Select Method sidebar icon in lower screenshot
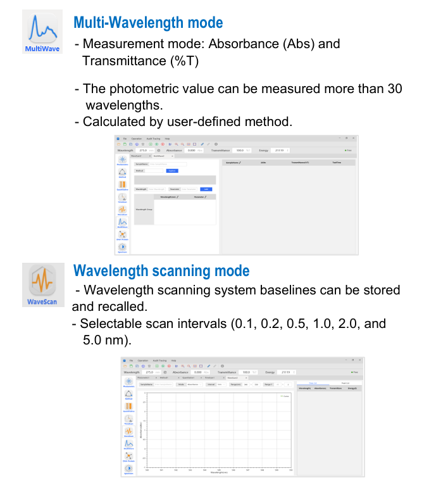This screenshot has width=448, height=485. 128,393
